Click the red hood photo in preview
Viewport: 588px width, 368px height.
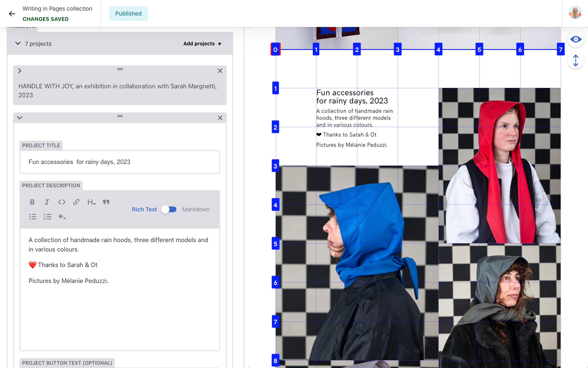coord(500,166)
